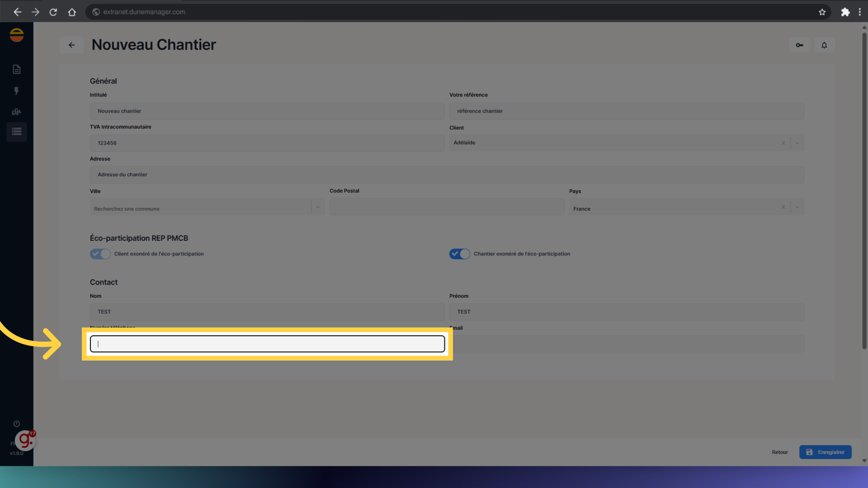868x488 pixels.
Task: Expand the Pays dropdown chevron
Action: 797,207
